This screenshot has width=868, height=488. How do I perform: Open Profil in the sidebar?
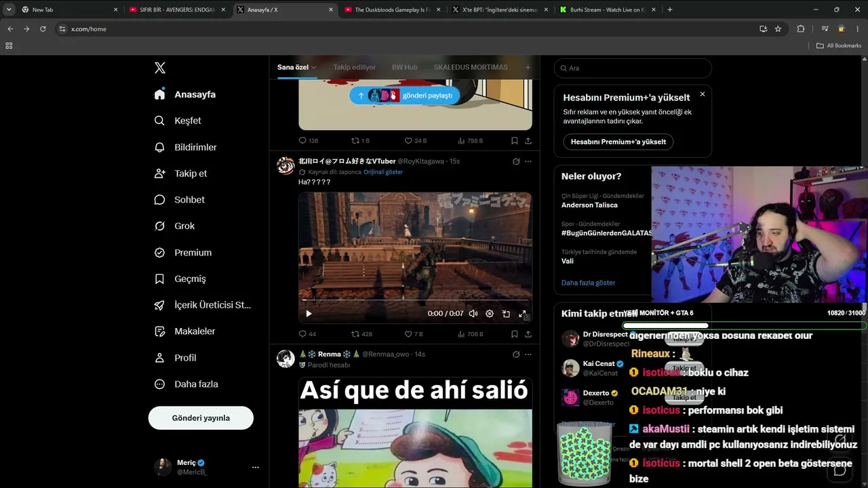coord(176,358)
